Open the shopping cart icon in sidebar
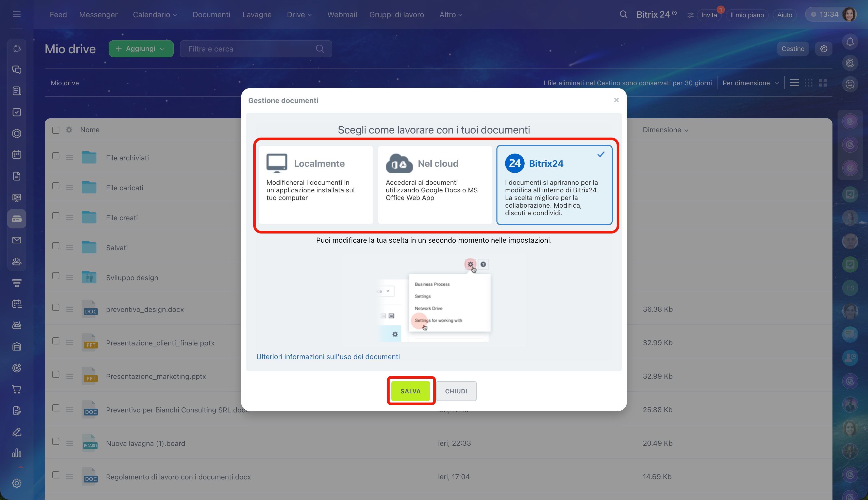The height and width of the screenshot is (500, 868). coord(16,389)
